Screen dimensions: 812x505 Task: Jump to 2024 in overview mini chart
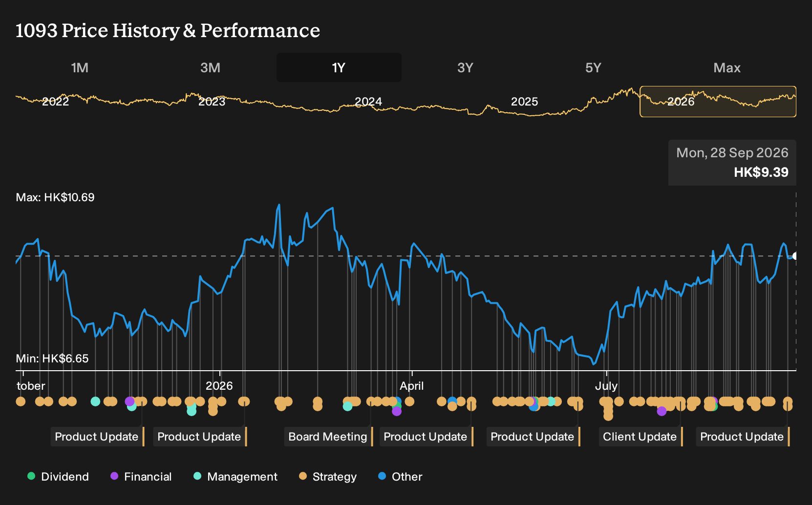tap(368, 102)
